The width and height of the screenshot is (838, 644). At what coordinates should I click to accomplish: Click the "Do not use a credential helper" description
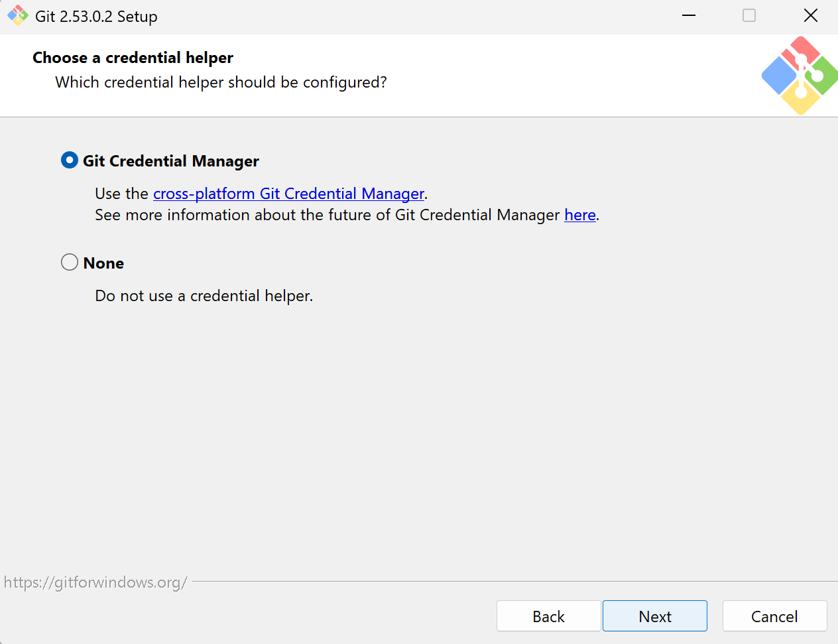pos(204,296)
